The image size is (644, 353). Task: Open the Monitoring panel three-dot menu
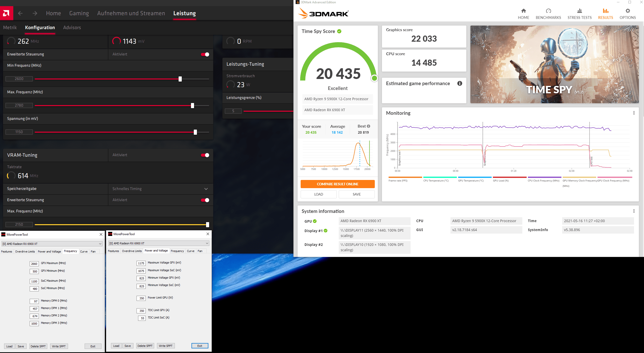pyautogui.click(x=634, y=113)
